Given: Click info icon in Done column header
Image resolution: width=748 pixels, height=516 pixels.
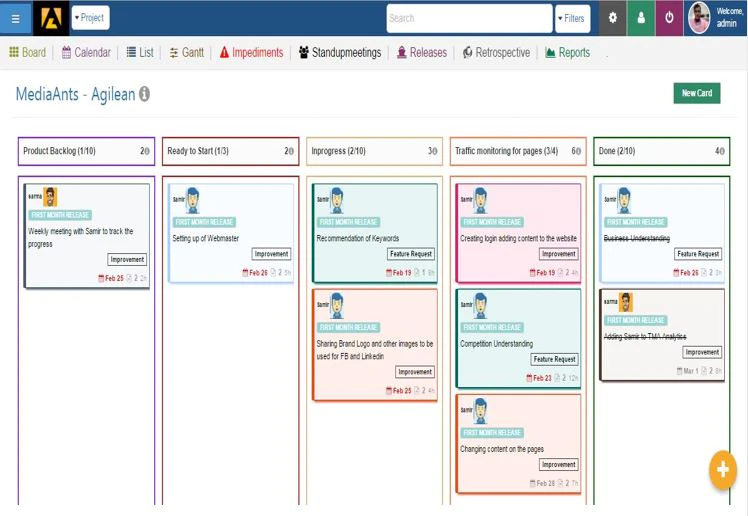Looking at the screenshot, I should pos(722,151).
